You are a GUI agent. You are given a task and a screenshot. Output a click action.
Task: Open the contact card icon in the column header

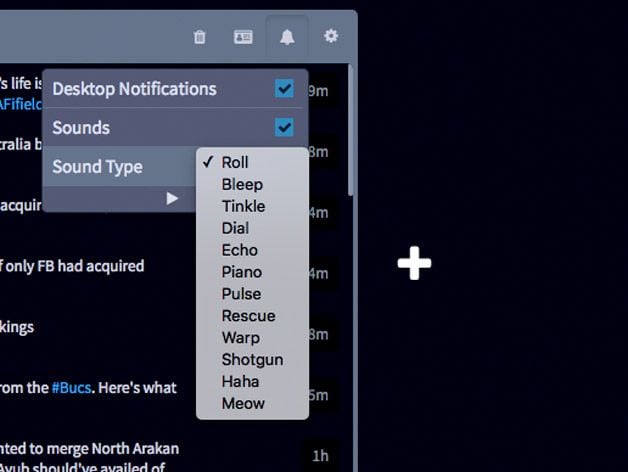coord(243,37)
